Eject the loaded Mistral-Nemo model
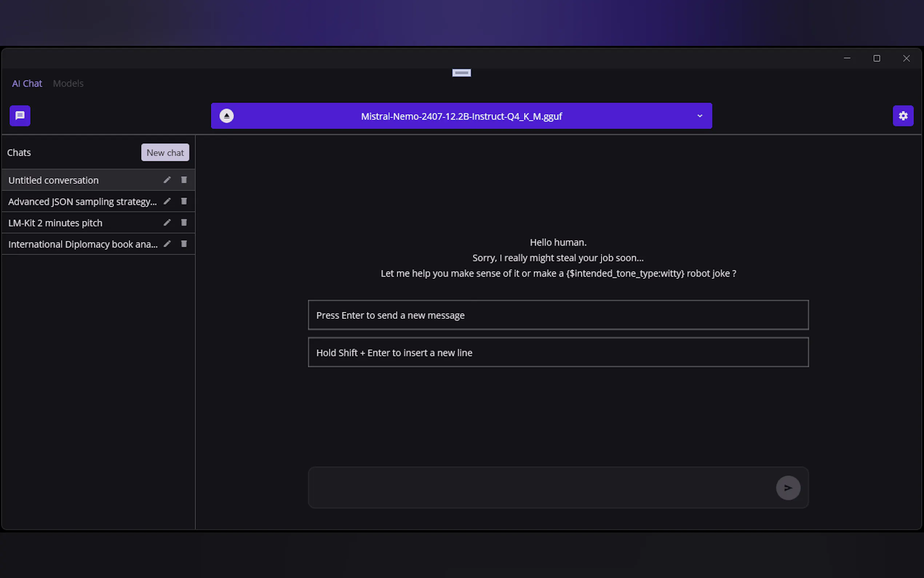 227,116
